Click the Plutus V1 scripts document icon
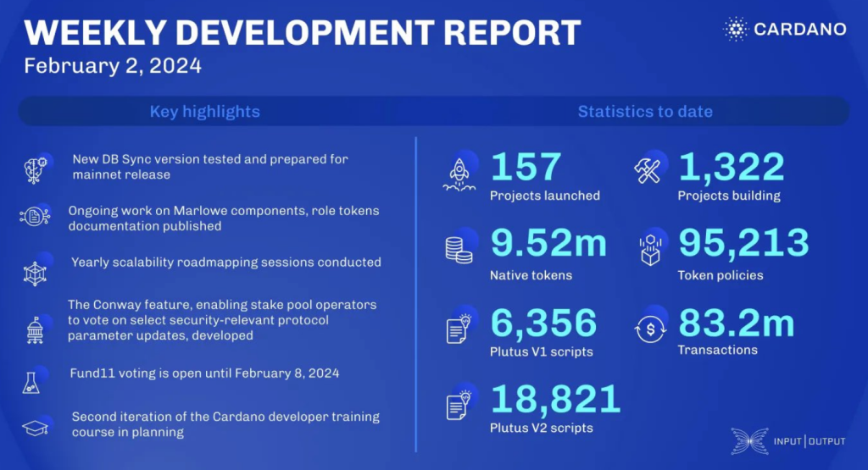The image size is (868, 470). pyautogui.click(x=459, y=329)
